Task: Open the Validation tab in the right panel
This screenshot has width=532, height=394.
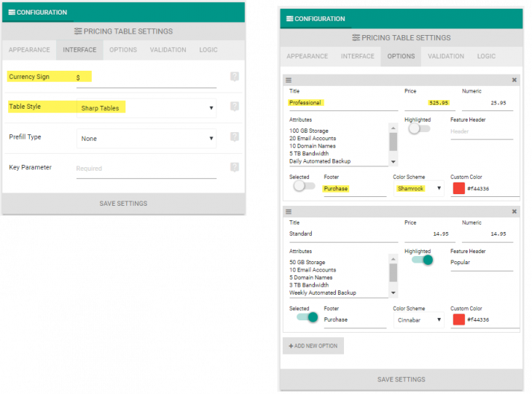Action: pos(446,56)
